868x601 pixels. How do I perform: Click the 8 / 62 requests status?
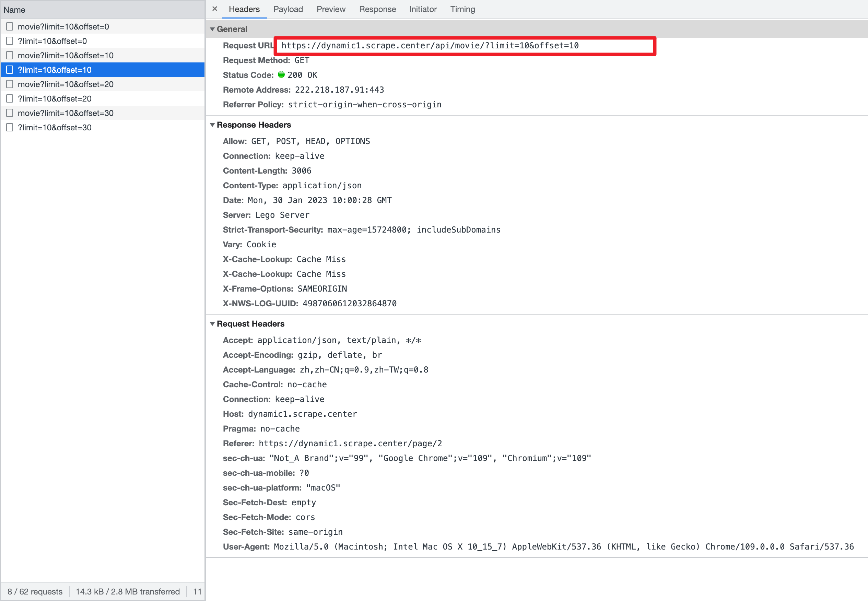35,592
